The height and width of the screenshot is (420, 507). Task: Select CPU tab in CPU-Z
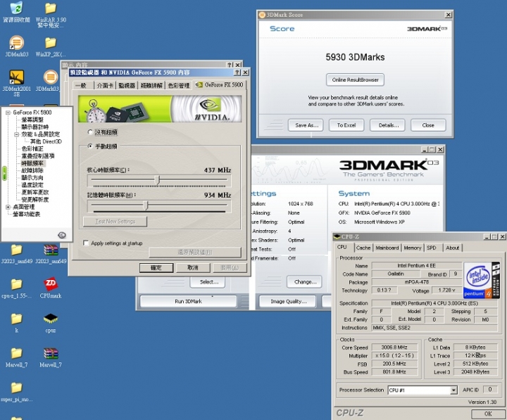[342, 247]
